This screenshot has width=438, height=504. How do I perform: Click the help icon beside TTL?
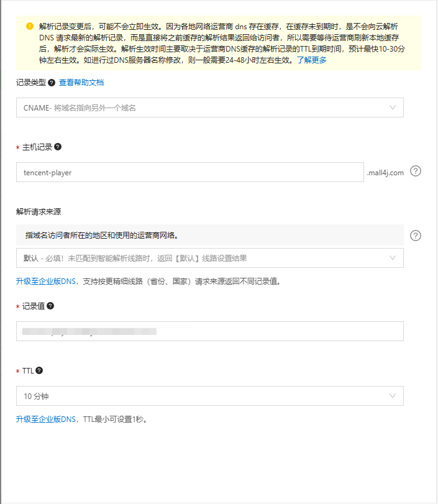[39, 370]
